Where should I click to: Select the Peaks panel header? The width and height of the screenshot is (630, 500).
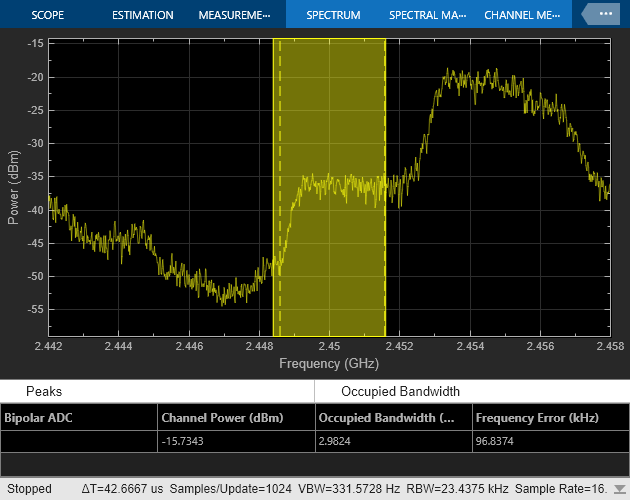tap(43, 391)
